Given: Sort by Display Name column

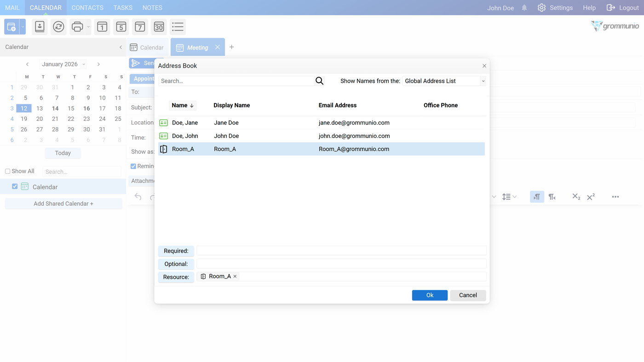Looking at the screenshot, I should (x=232, y=105).
